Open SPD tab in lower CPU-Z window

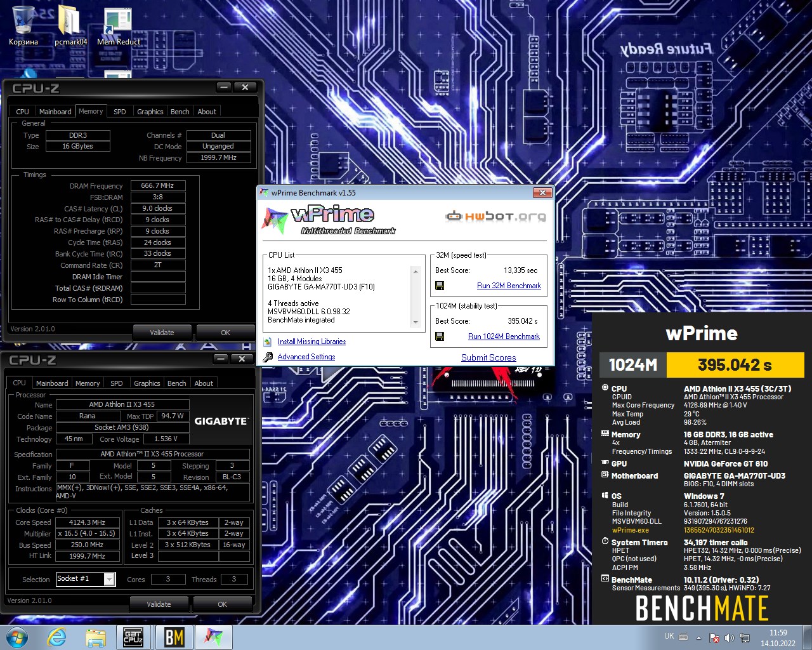click(x=117, y=383)
